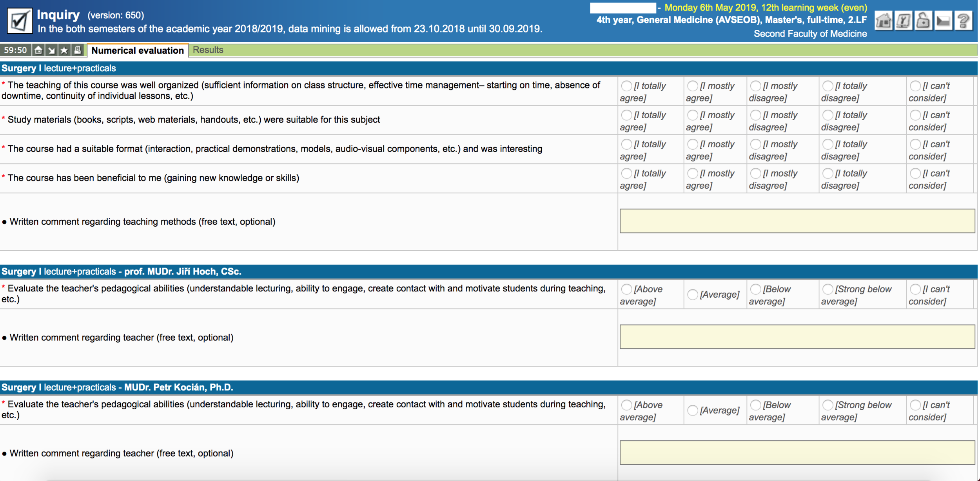Open the settings wrench icon
The image size is (980, 481).
pos(903,20)
